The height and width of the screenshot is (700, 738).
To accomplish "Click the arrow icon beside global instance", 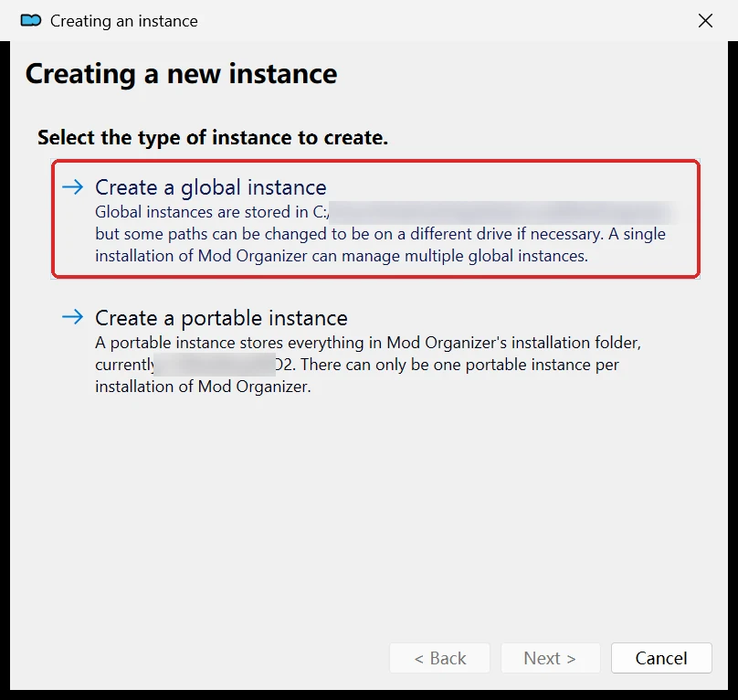I will [72, 187].
